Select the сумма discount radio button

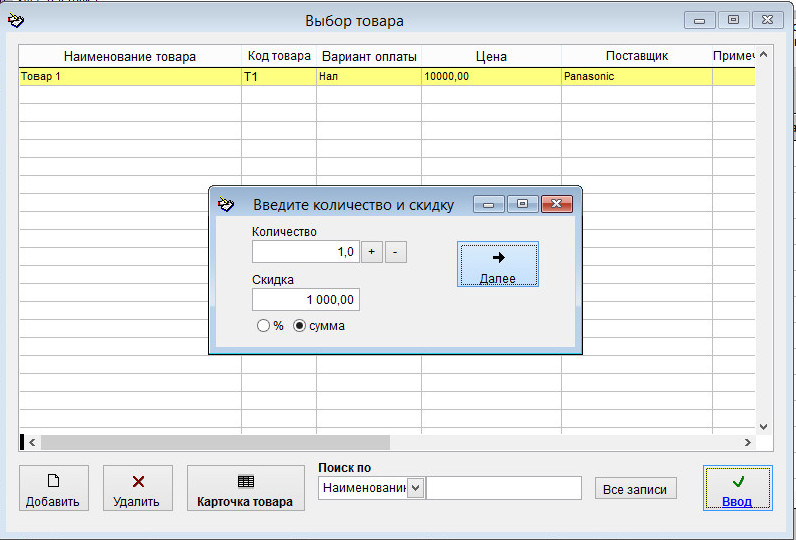pos(300,326)
